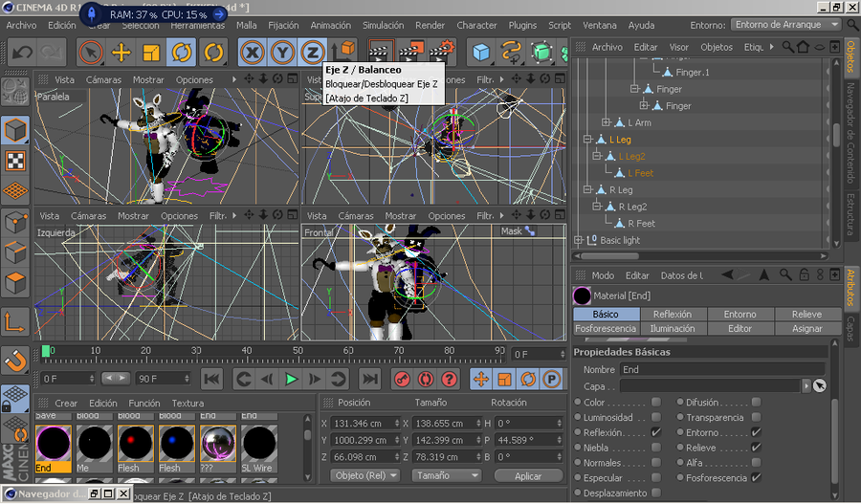
Task: Open the Crear menu in material manager
Action: coord(66,403)
